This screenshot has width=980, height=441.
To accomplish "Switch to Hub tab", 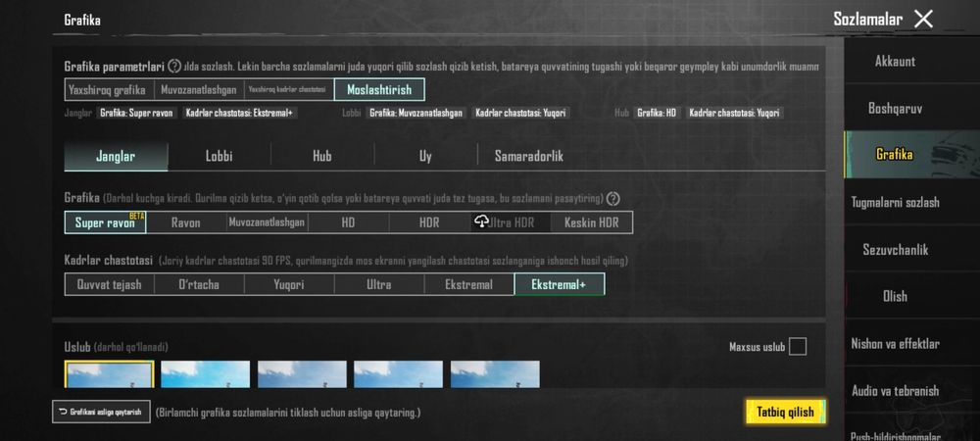I will 322,156.
